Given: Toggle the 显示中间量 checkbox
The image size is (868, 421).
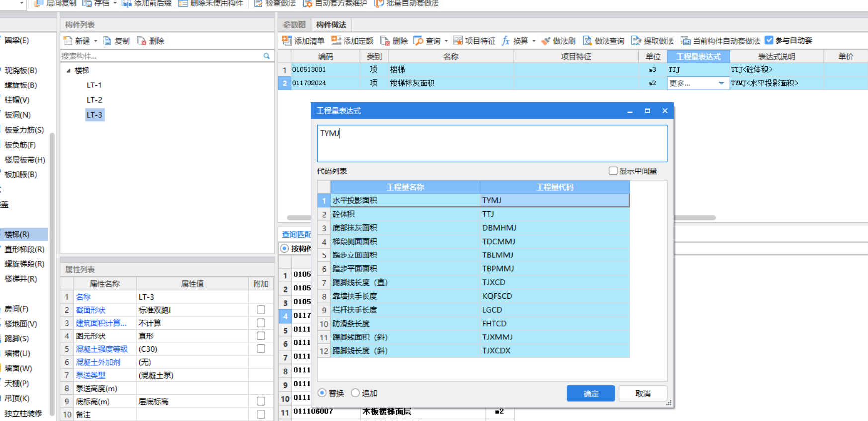Looking at the screenshot, I should tap(613, 171).
